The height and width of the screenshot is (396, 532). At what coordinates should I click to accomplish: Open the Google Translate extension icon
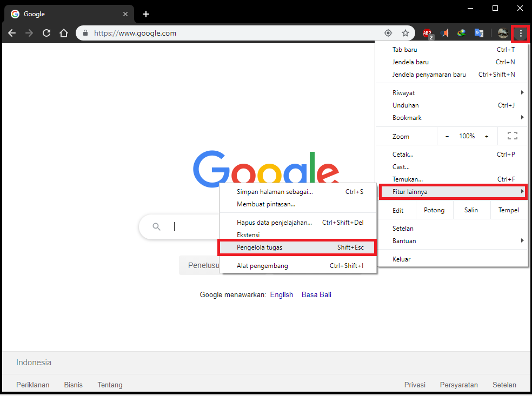coord(479,33)
